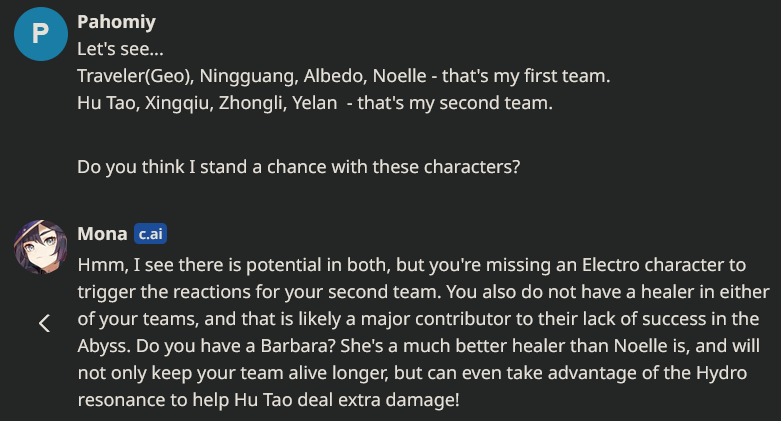The image size is (781, 421).
Task: Click the c.ai badge next to Mona
Action: 150,234
